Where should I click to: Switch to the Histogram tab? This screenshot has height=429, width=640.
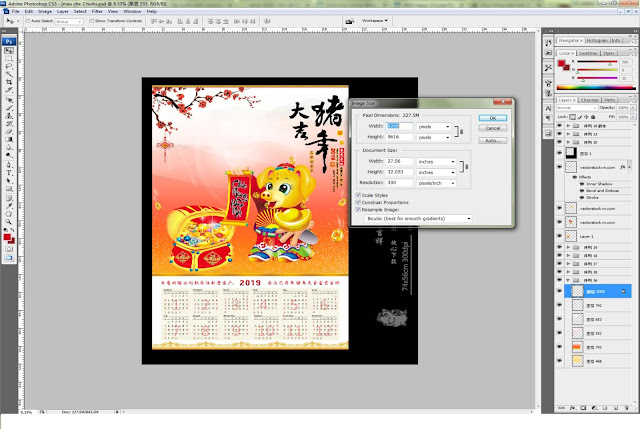pyautogui.click(x=597, y=40)
